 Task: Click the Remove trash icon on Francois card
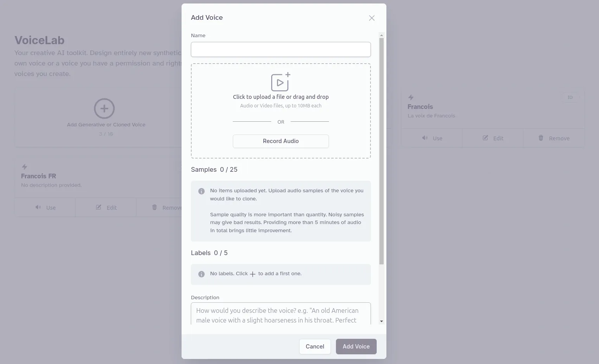[541, 138]
